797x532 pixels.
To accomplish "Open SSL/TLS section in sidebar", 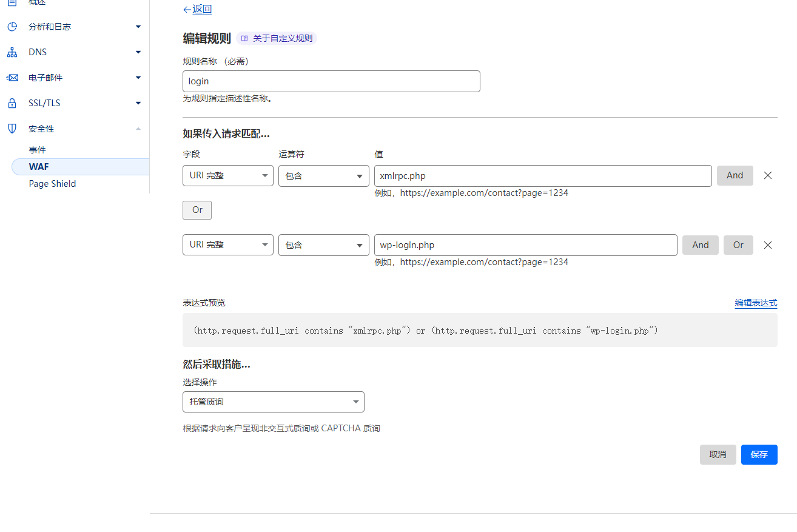I will [x=45, y=103].
